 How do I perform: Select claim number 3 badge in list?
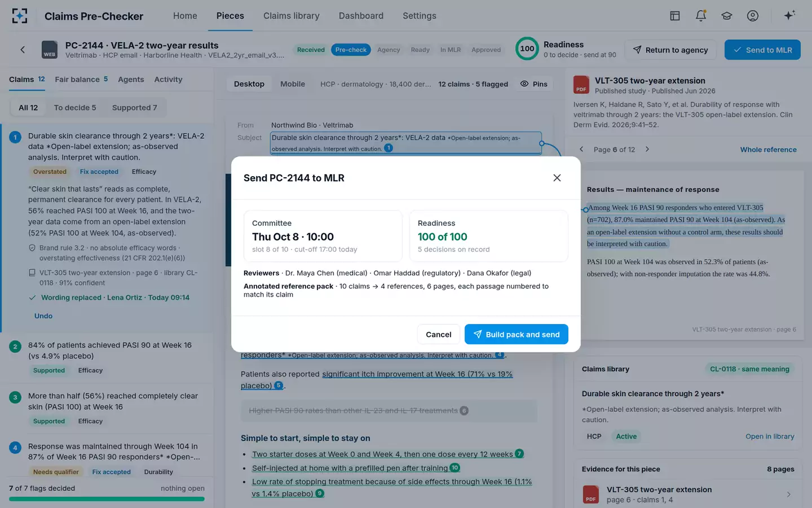15,397
